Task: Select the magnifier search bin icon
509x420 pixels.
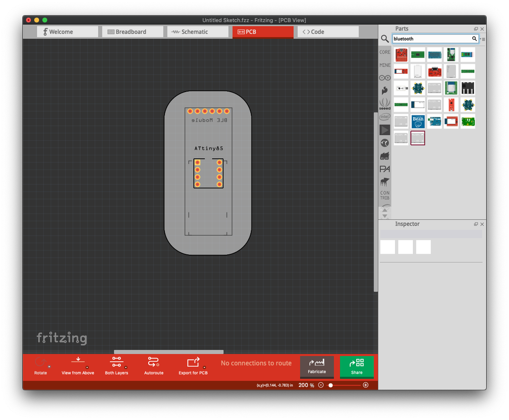Action: coord(385,39)
